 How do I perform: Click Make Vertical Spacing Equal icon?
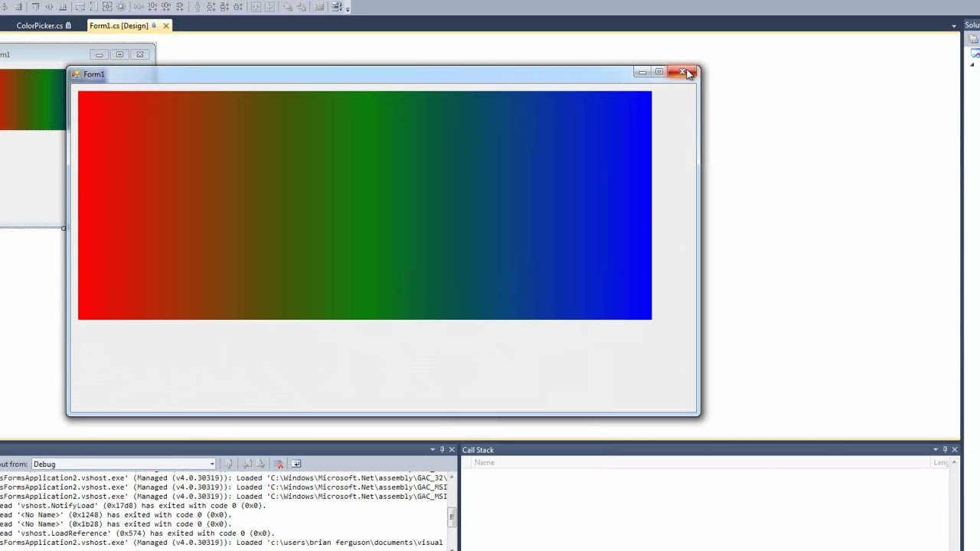(x=198, y=7)
